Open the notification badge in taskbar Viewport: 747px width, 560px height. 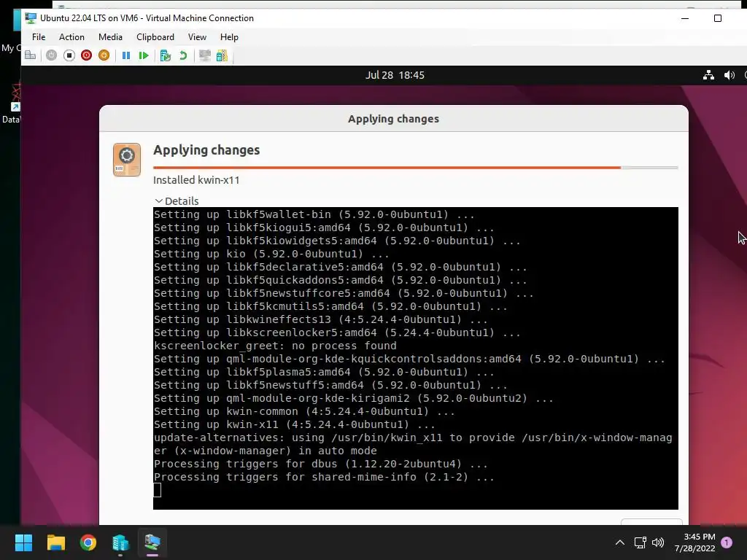point(727,542)
